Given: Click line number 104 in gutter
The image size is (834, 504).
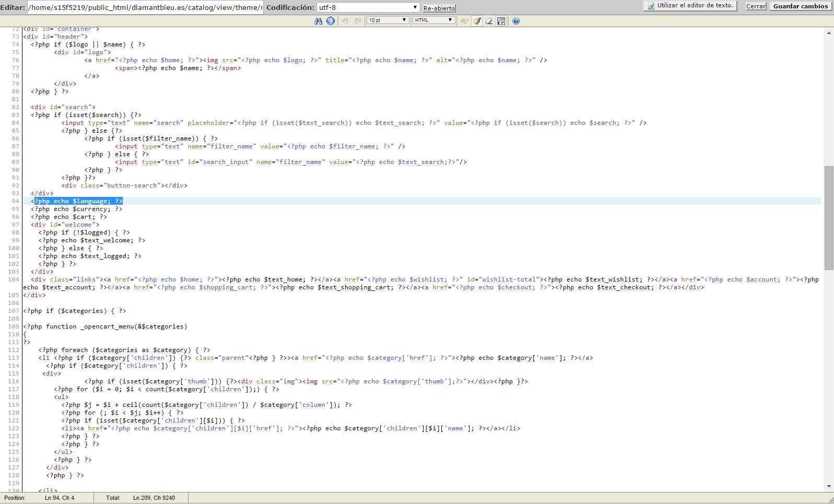Looking at the screenshot, I should click(14, 279).
